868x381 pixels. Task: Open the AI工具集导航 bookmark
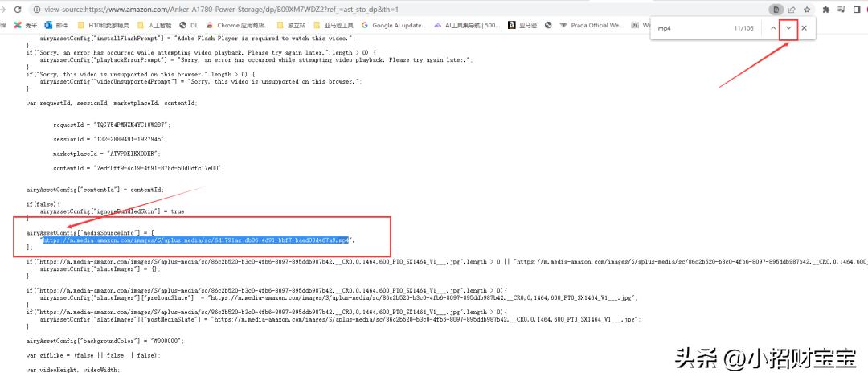(468, 25)
